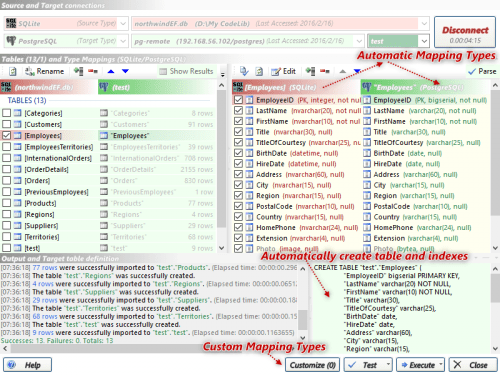Check the [Categories] table checkbox

click(6, 113)
